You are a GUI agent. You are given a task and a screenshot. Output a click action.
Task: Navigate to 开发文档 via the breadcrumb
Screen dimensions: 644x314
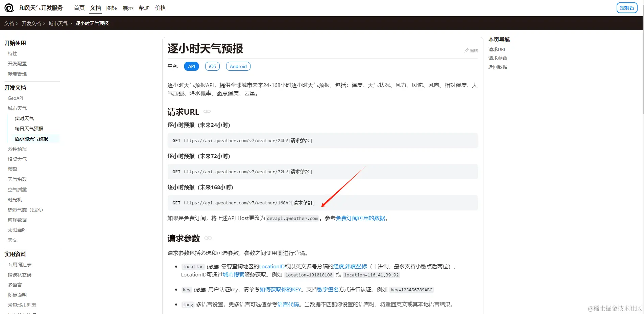31,23
